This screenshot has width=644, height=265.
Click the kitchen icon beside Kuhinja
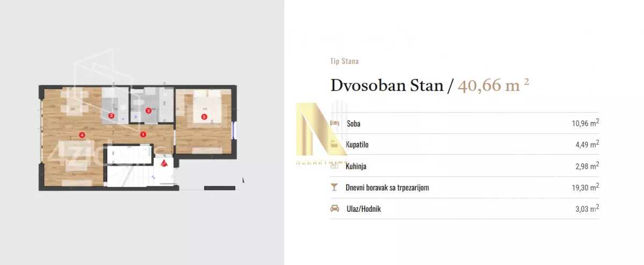coord(334,166)
